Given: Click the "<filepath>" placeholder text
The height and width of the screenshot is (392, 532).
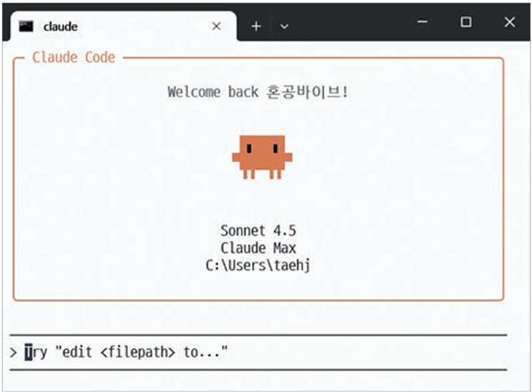Looking at the screenshot, I should [x=138, y=352].
